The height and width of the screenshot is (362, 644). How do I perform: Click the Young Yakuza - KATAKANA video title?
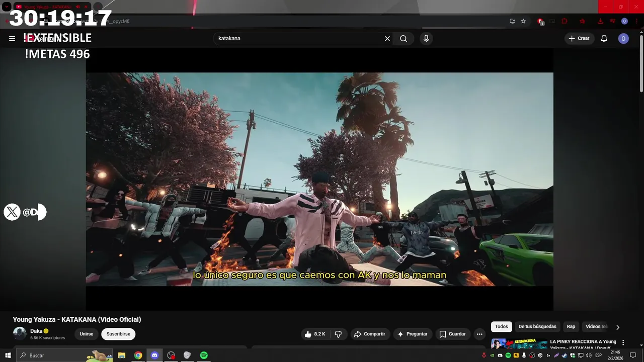(x=77, y=319)
